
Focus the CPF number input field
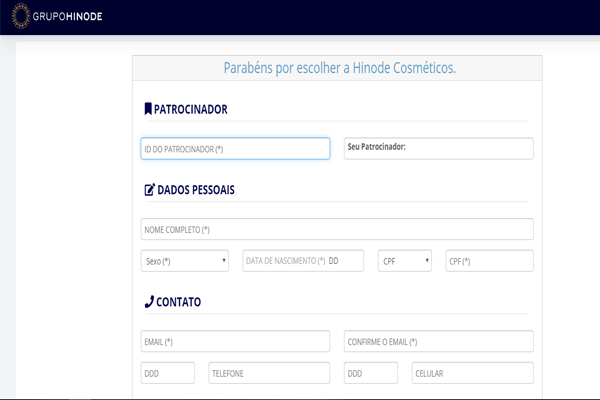tap(489, 261)
